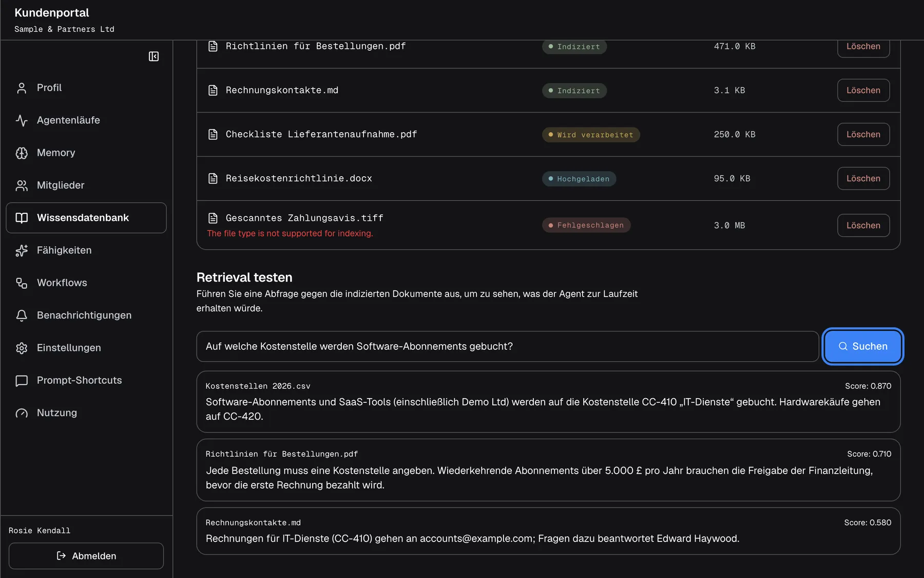Screen dimensions: 924x578
Task: Go to Agentenläufe section
Action: pos(86,120)
